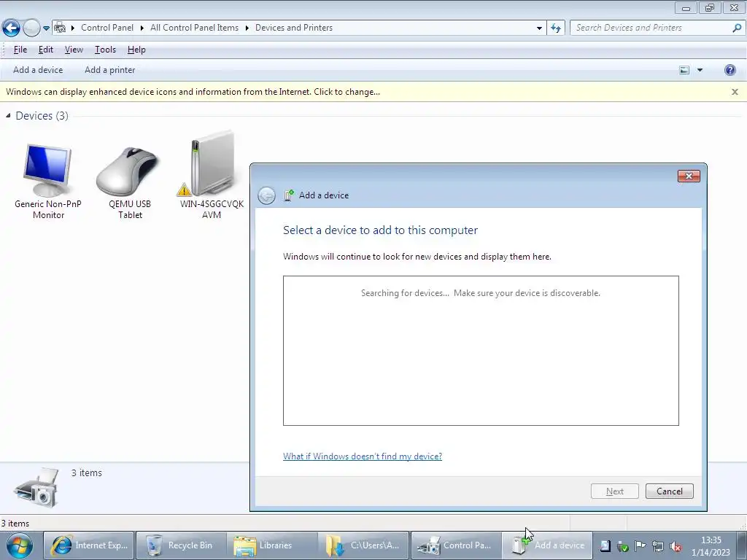The image size is (747, 560).
Task: Switch to Internet Explorer taskbar button
Action: point(90,545)
